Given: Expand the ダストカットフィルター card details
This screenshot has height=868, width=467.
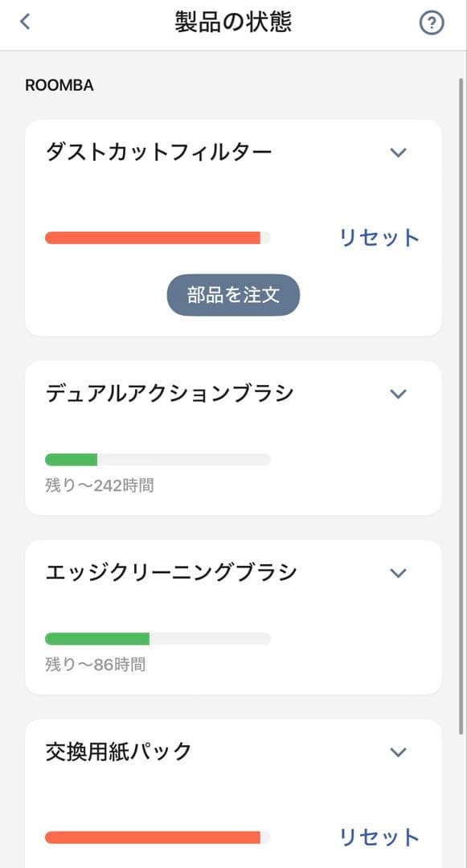Looking at the screenshot, I should coord(398,151).
